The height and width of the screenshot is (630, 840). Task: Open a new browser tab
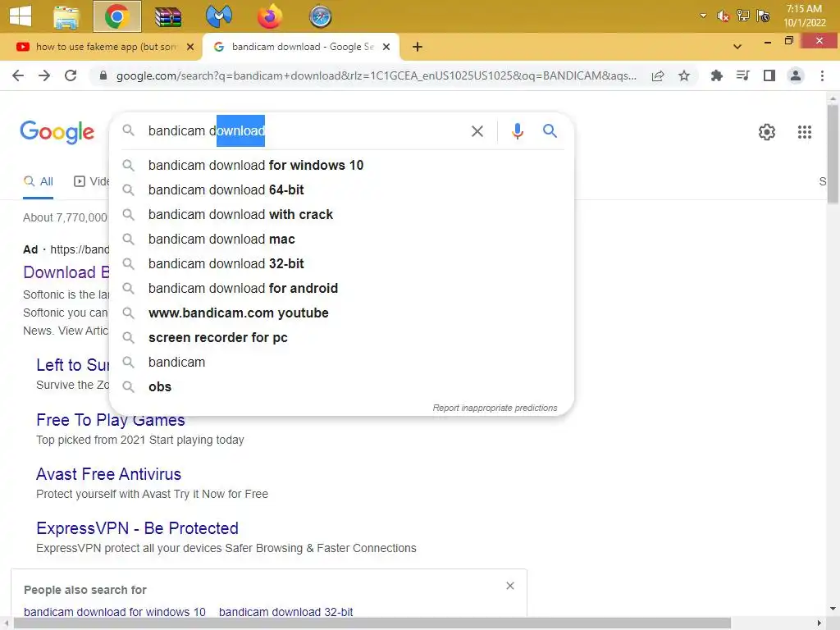coord(418,47)
